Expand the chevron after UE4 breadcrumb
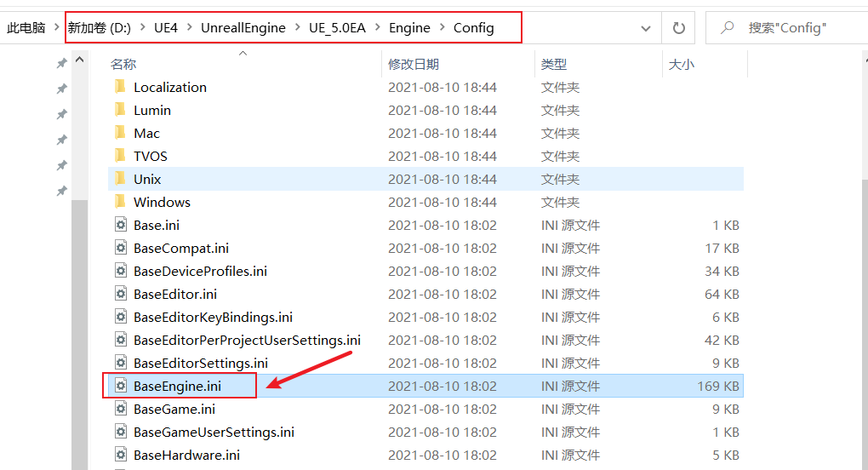This screenshot has height=470, width=868. 189,27
